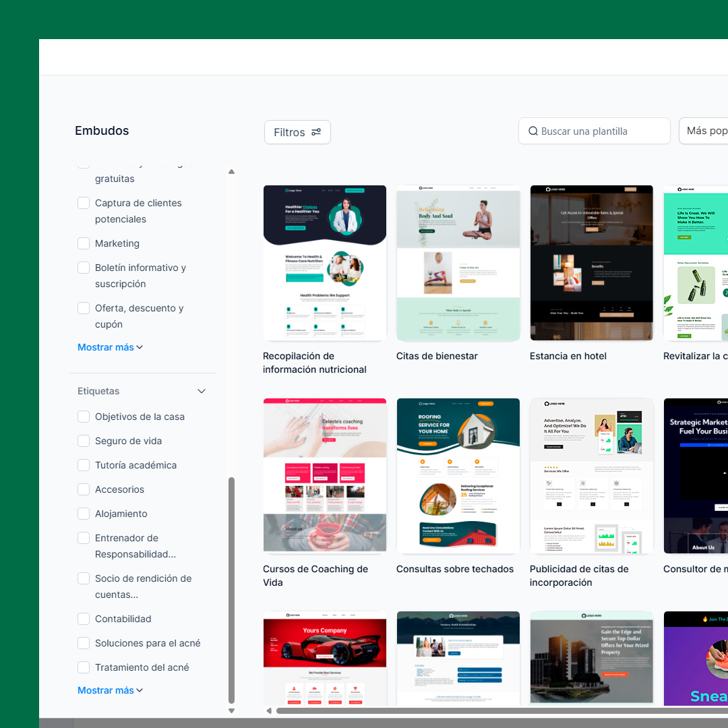Image resolution: width=728 pixels, height=728 pixels.
Task: Open the Citas de bienestar template thumbnail
Action: (458, 263)
